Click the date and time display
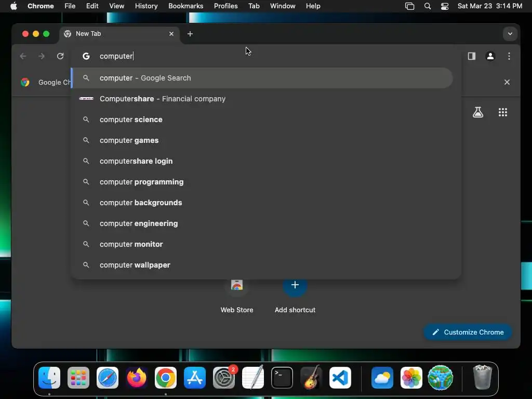This screenshot has height=399, width=532. [x=490, y=6]
